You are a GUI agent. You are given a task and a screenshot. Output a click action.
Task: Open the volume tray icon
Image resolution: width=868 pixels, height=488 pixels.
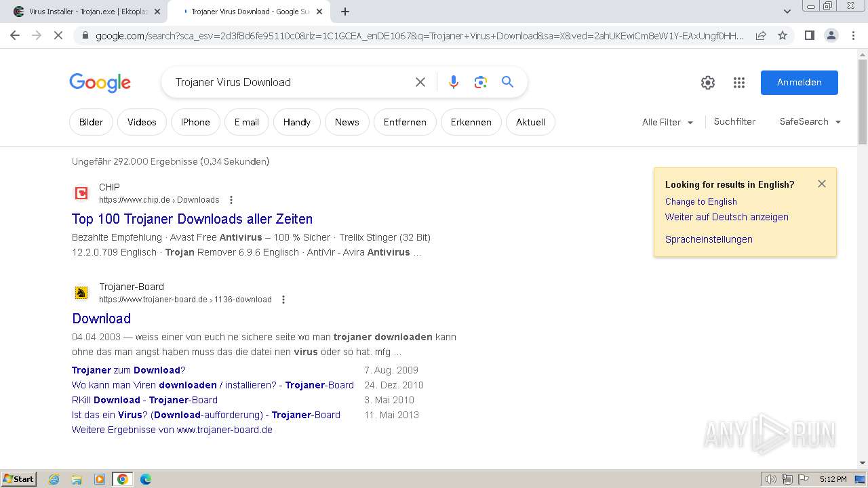(x=770, y=479)
